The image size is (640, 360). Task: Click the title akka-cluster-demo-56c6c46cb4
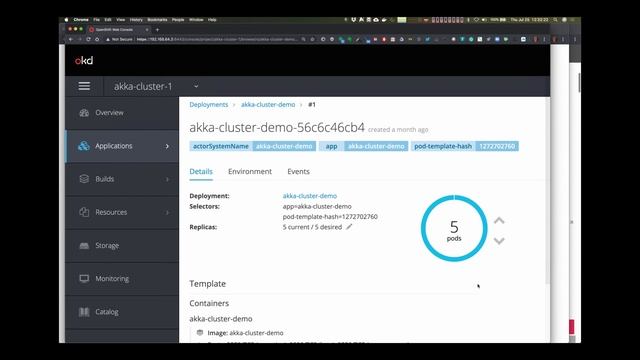(277, 127)
